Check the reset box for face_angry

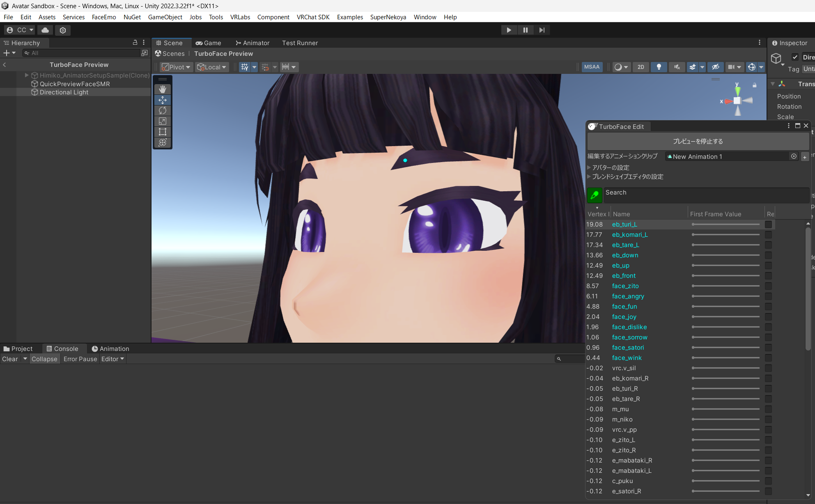point(768,296)
